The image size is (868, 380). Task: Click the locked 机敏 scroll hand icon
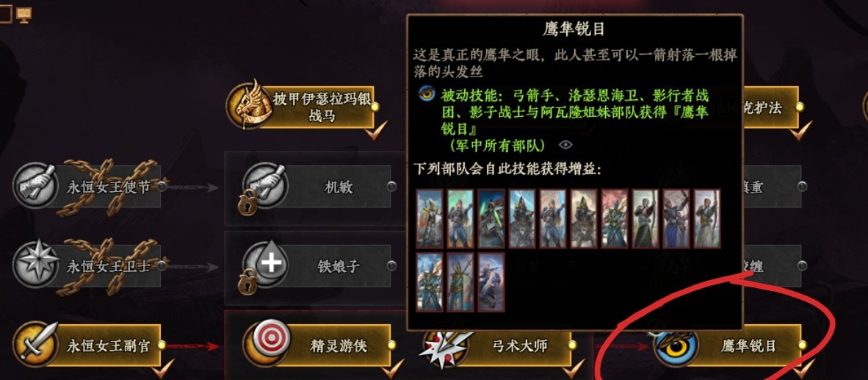click(264, 185)
